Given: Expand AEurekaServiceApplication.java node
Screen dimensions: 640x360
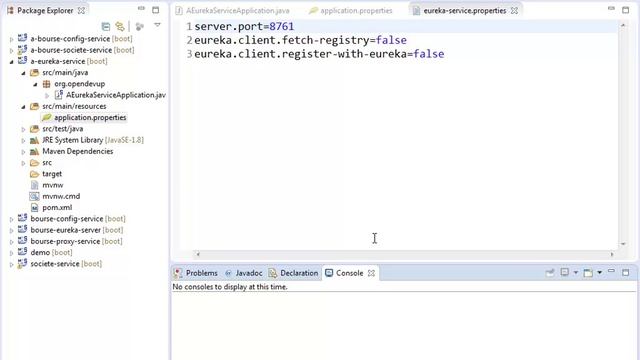Looking at the screenshot, I should point(47,96).
